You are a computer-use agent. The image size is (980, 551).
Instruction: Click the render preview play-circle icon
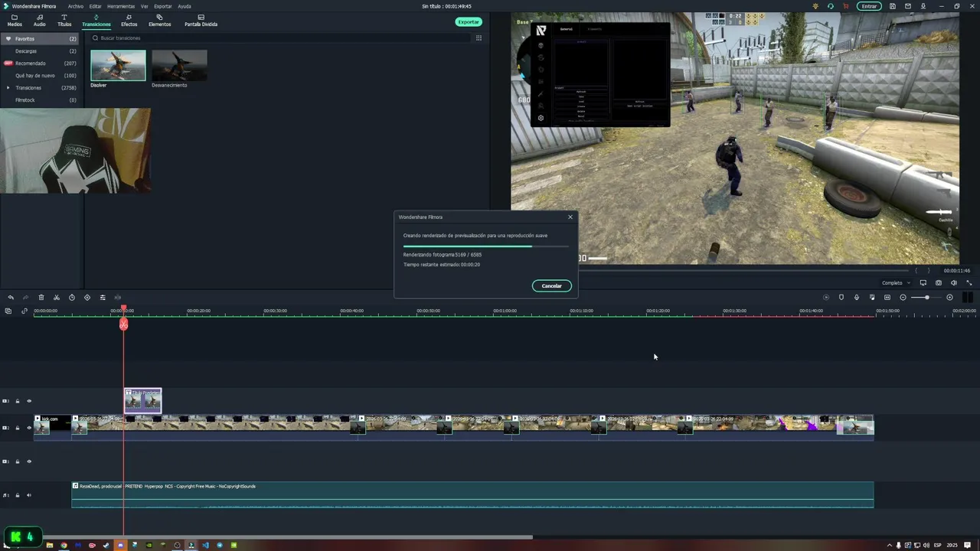click(x=826, y=297)
